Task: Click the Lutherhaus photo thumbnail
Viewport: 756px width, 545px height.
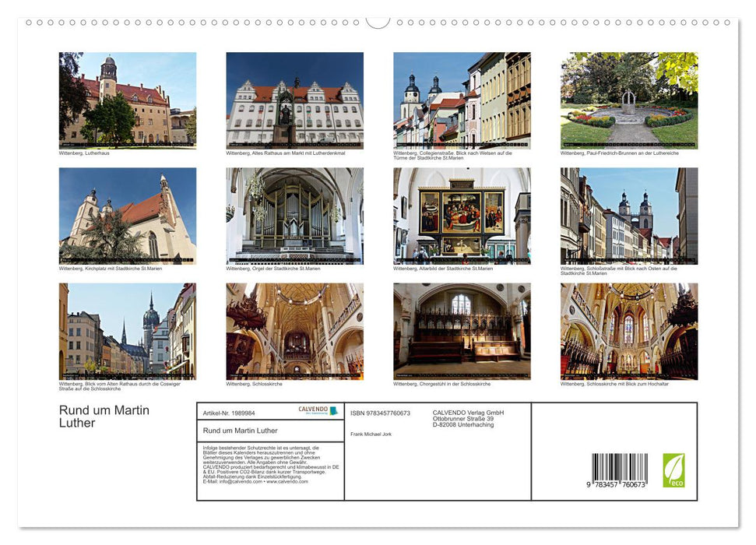Action: point(128,100)
